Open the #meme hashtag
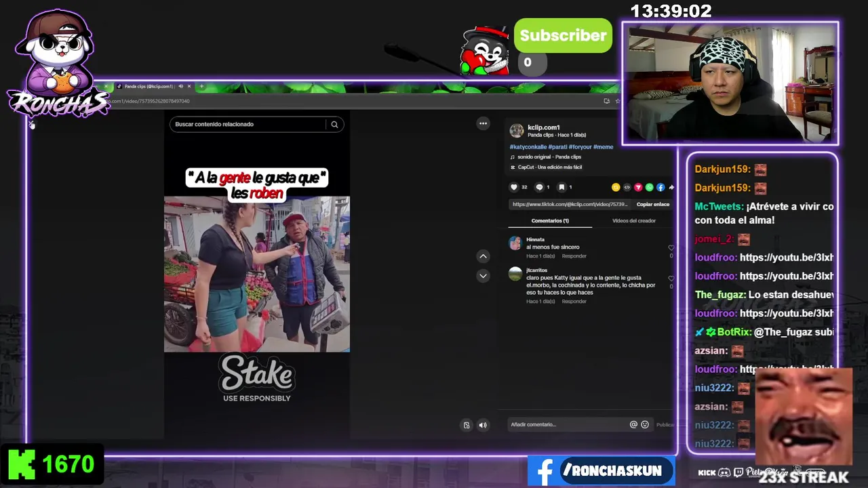The image size is (868, 488). 603,146
